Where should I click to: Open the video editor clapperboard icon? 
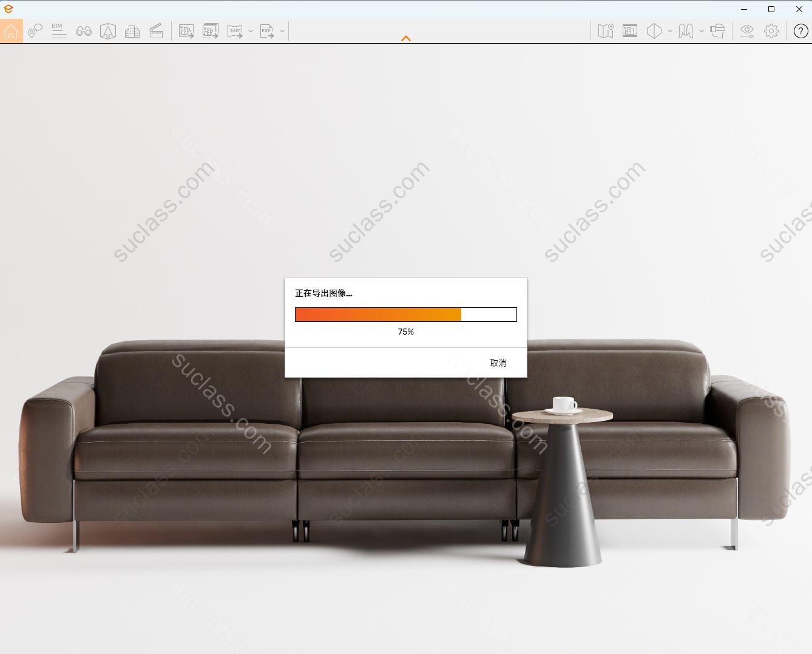(x=156, y=31)
